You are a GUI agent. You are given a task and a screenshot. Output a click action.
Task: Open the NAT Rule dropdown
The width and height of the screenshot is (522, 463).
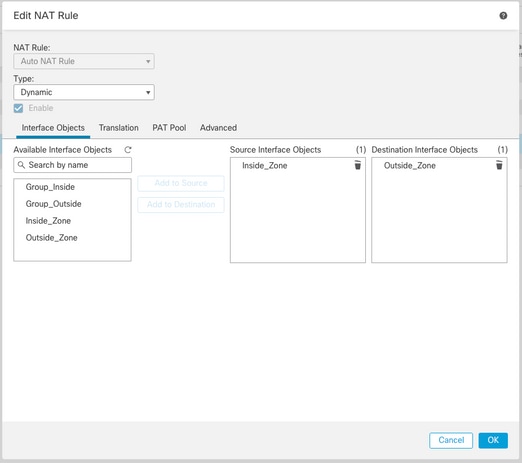point(84,61)
